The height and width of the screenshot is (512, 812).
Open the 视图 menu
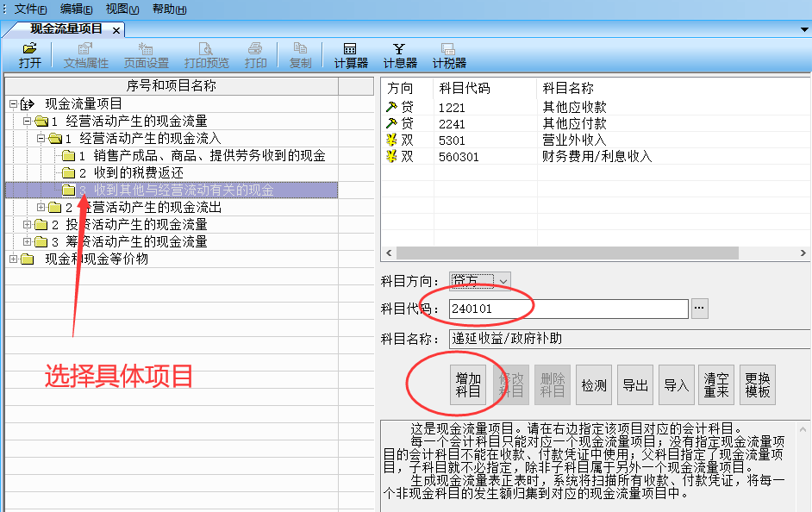[x=122, y=9]
